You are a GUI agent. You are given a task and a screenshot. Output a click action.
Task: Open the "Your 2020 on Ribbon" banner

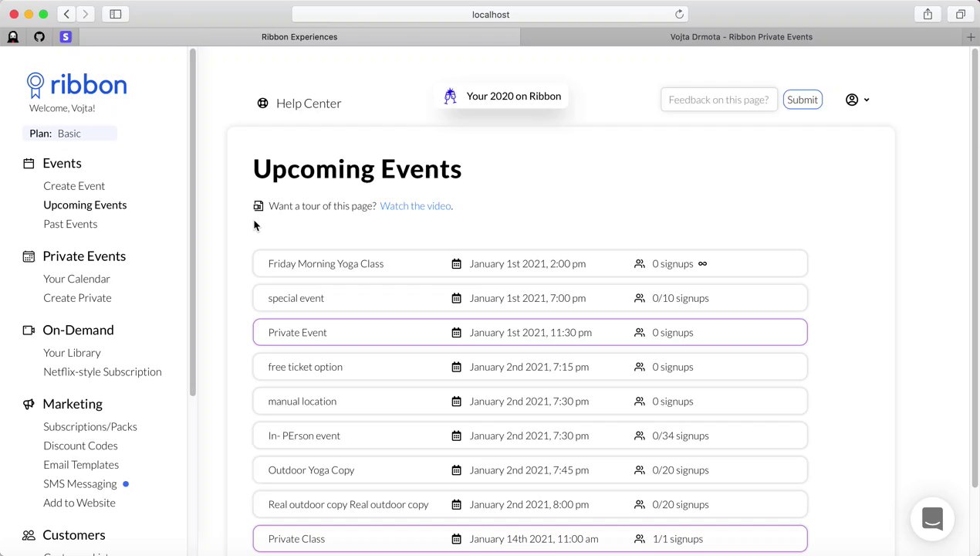(502, 97)
